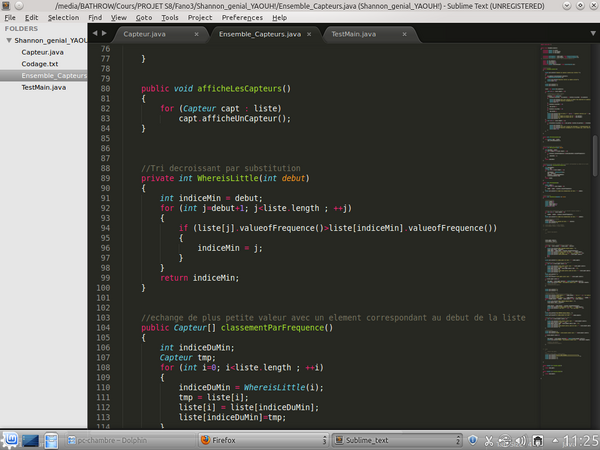
Task: Click the volume icon in system tray
Action: tap(522, 440)
